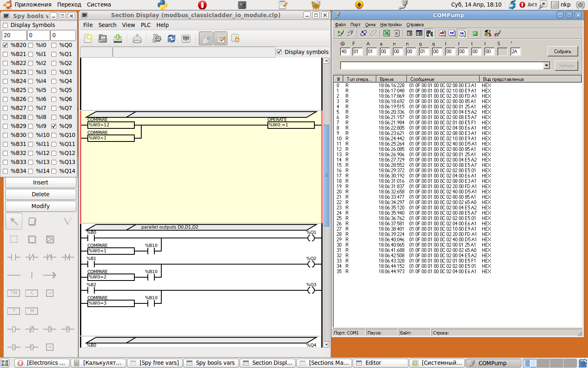This screenshot has height=368, width=588.
Task: Open the Opera browser launcher in top panel
Action: [202, 4]
